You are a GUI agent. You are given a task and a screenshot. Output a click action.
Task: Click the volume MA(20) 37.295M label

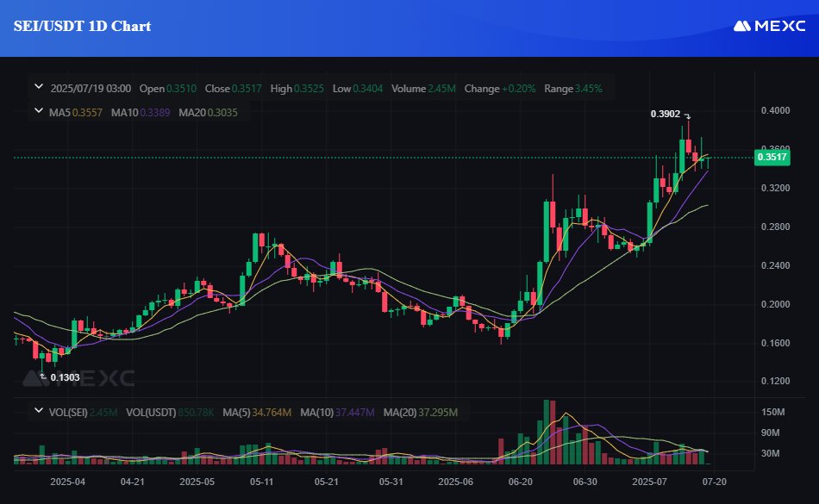point(421,413)
